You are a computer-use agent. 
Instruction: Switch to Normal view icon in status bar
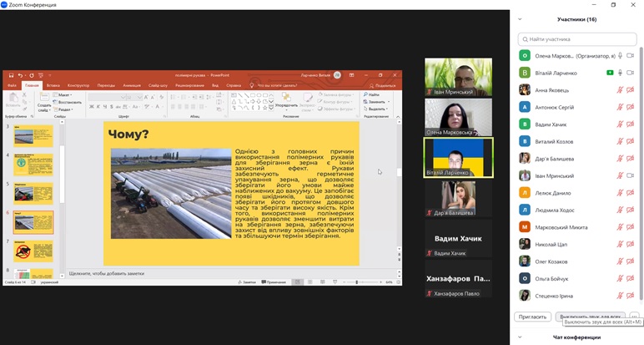(x=297, y=282)
